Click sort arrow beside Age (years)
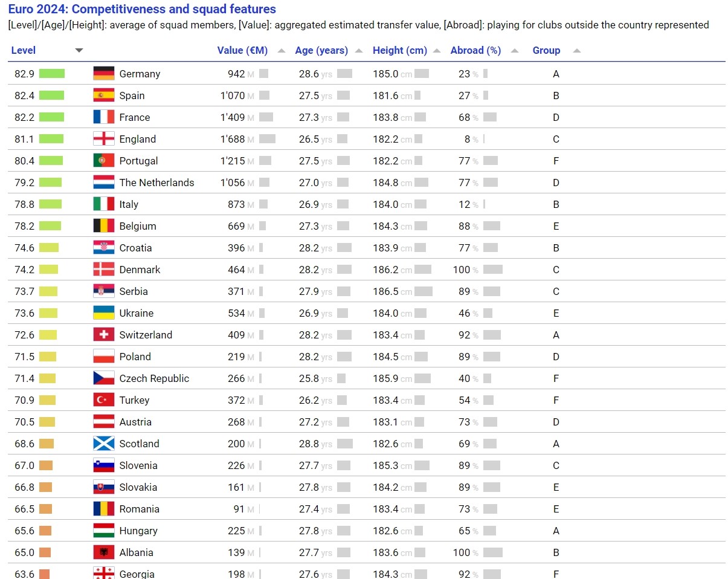 click(359, 51)
